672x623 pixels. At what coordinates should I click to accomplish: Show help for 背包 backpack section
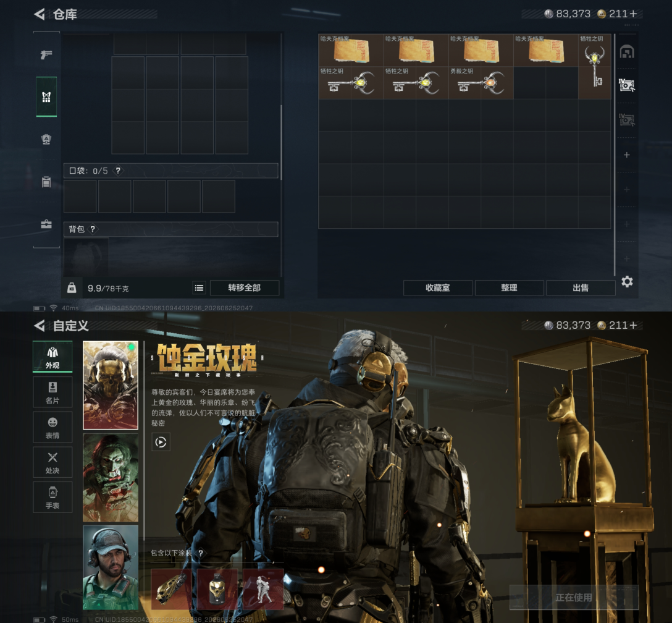(x=93, y=229)
